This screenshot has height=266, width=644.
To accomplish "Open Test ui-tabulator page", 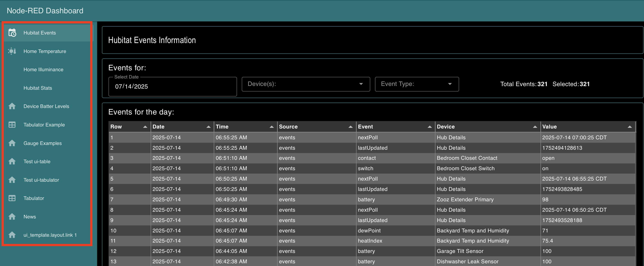I will coord(47,180).
